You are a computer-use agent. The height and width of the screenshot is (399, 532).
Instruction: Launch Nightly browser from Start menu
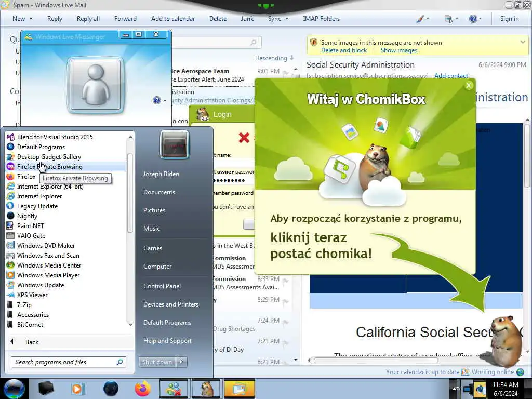(27, 216)
